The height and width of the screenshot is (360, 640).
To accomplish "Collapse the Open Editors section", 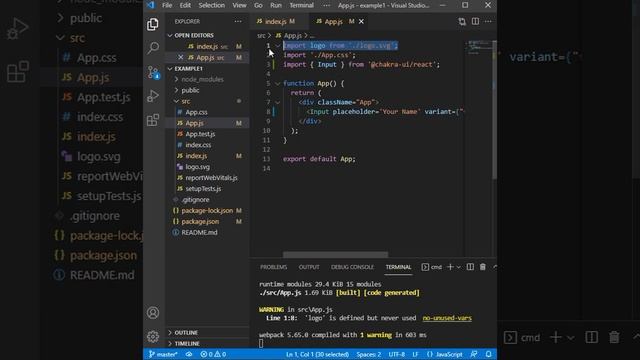I will click(x=194, y=36).
